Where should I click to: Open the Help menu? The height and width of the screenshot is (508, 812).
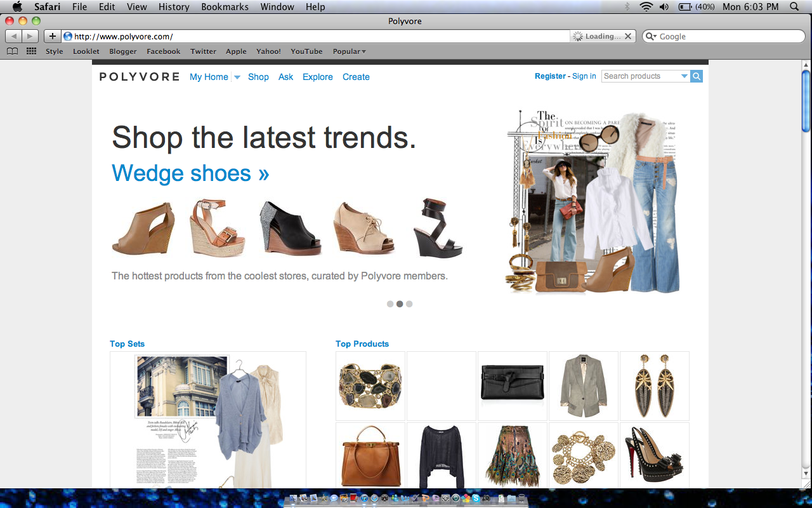coord(315,6)
